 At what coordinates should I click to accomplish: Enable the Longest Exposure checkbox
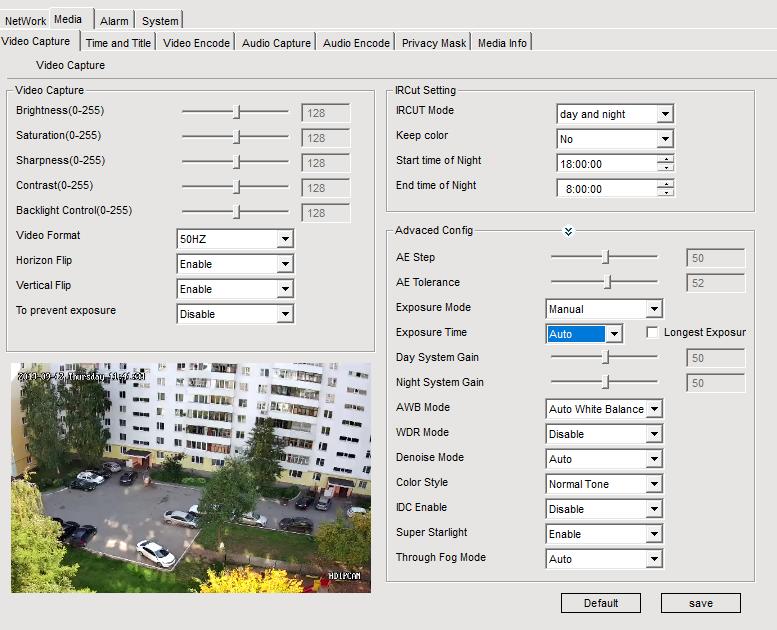click(x=654, y=333)
